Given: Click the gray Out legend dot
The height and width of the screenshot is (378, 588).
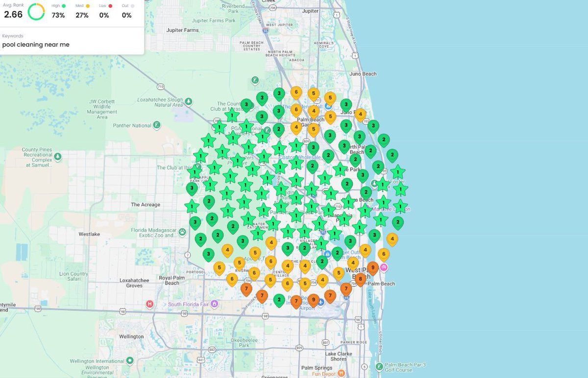Looking at the screenshot, I should (132, 5).
